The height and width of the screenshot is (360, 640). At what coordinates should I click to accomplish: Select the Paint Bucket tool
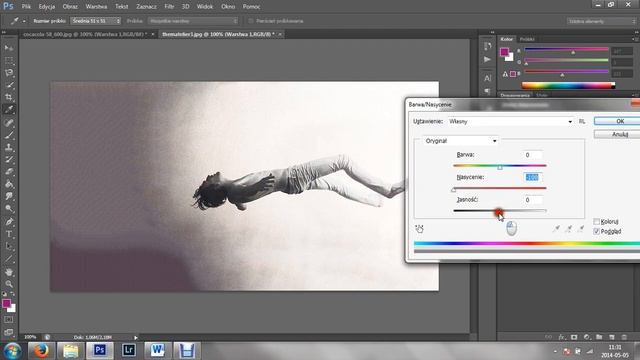9,184
